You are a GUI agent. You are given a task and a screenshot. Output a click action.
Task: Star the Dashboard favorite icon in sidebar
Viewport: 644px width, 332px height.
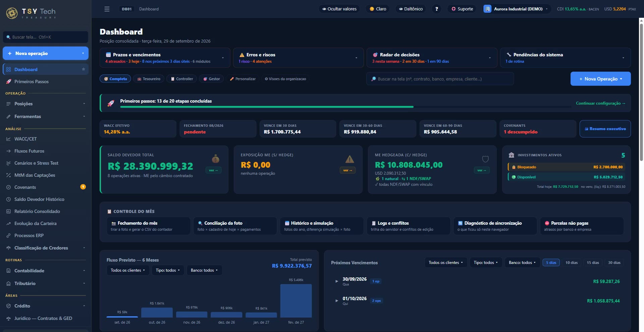pos(84,69)
